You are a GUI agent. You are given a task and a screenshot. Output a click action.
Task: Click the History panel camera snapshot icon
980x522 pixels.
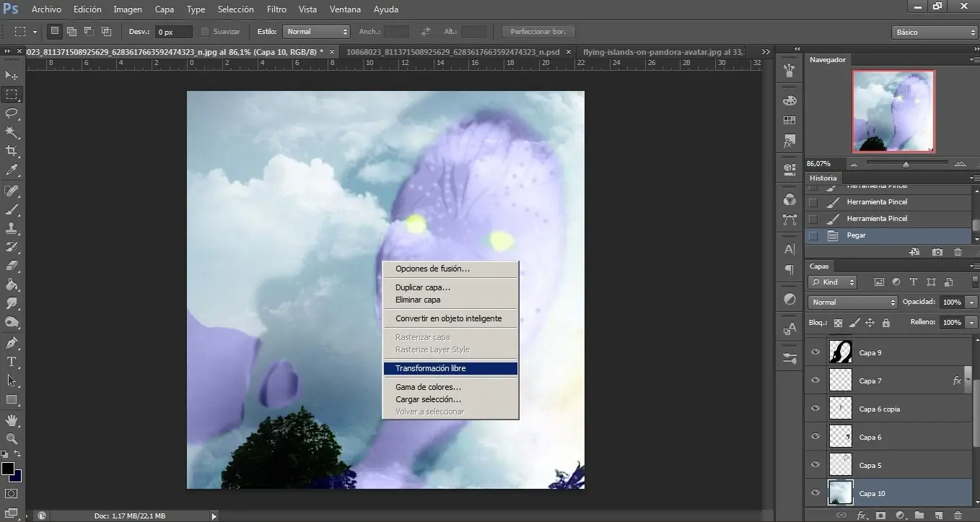click(x=937, y=252)
